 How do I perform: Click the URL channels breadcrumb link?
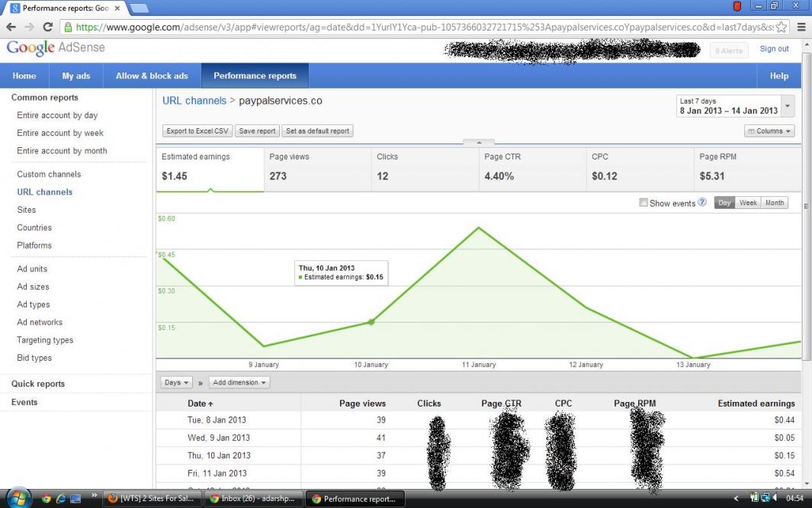pos(194,101)
